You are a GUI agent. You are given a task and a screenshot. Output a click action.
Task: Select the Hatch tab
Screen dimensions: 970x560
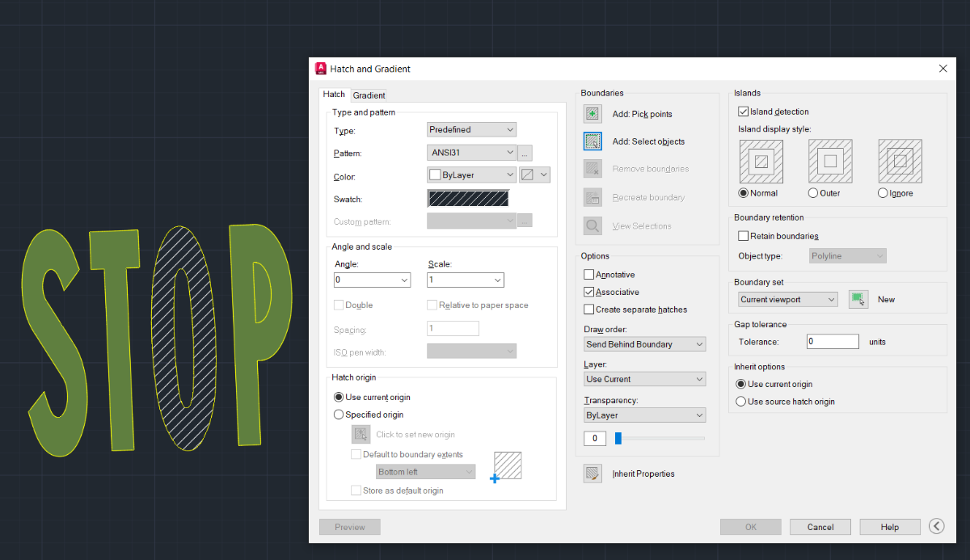coord(334,94)
